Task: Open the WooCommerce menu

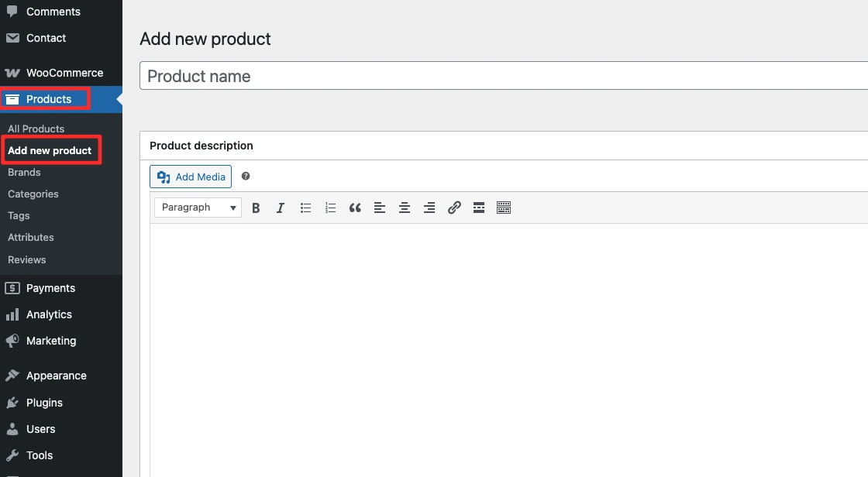Action: tap(64, 72)
